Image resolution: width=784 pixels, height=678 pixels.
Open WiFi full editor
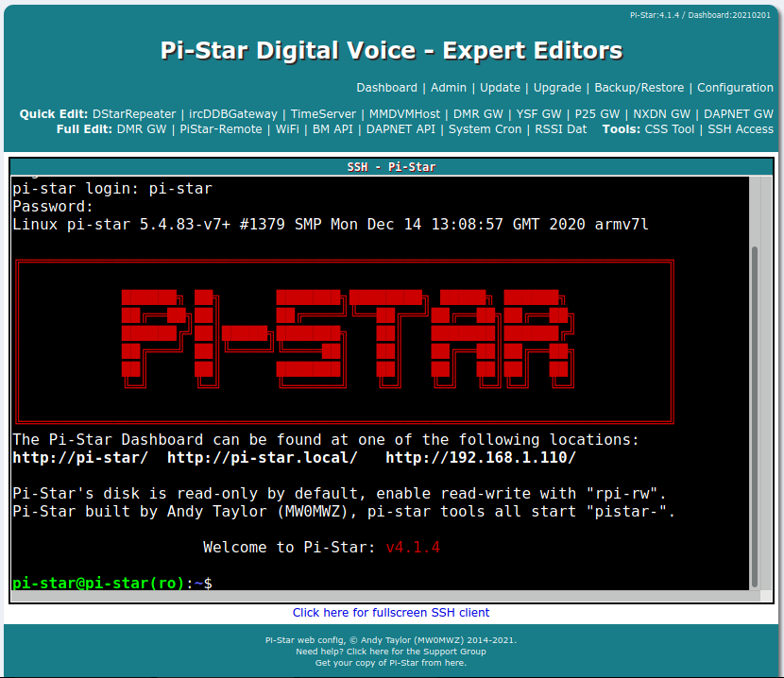coord(287,129)
